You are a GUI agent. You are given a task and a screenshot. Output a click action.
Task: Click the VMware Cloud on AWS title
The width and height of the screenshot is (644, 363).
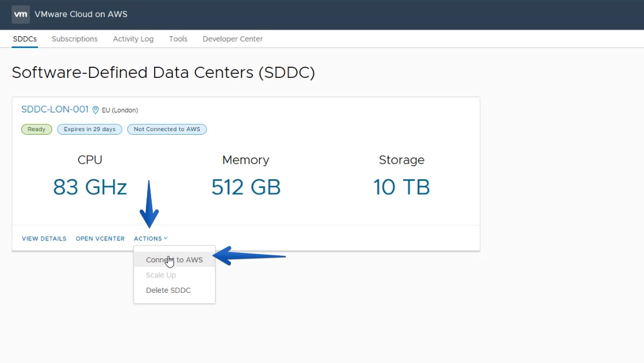click(81, 15)
